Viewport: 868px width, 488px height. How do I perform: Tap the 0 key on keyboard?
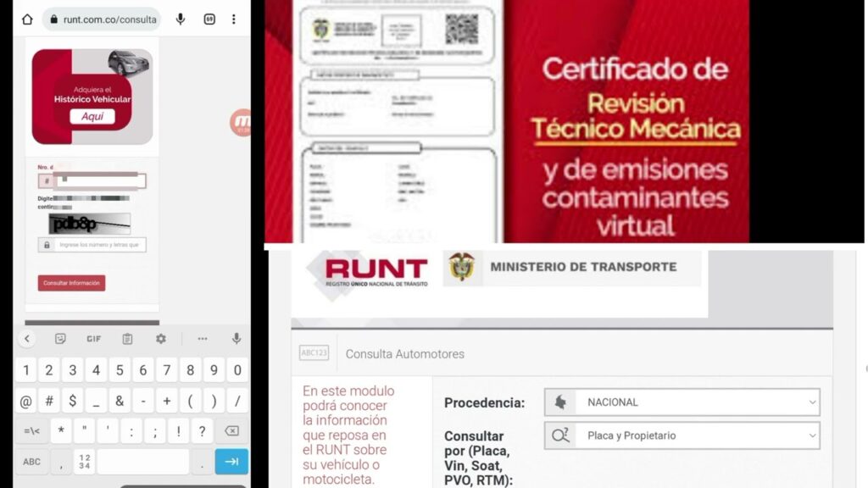point(237,370)
